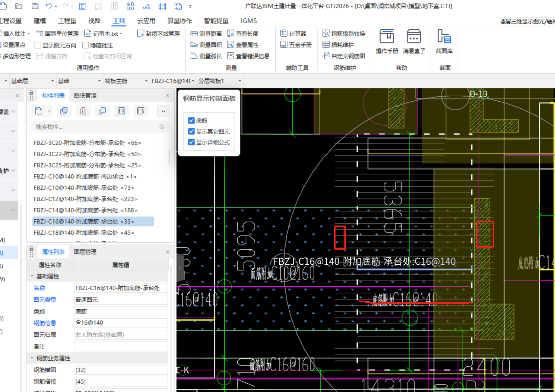
Task: Close the 属性列表 panel
Action: coord(168,252)
